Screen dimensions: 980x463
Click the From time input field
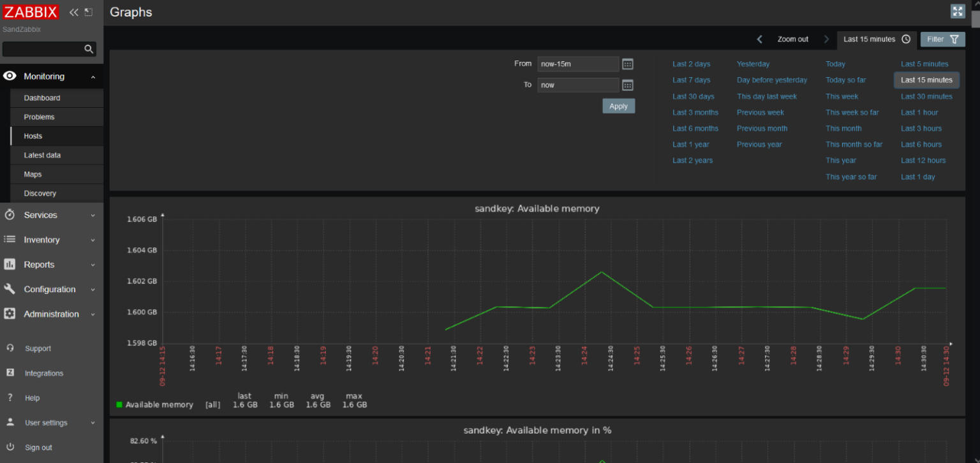tap(577, 64)
